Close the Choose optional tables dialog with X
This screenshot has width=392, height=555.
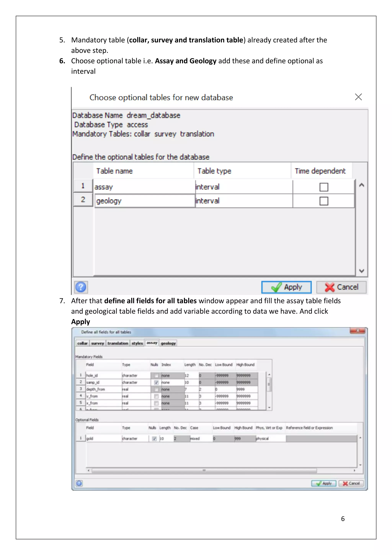[x=358, y=97]
